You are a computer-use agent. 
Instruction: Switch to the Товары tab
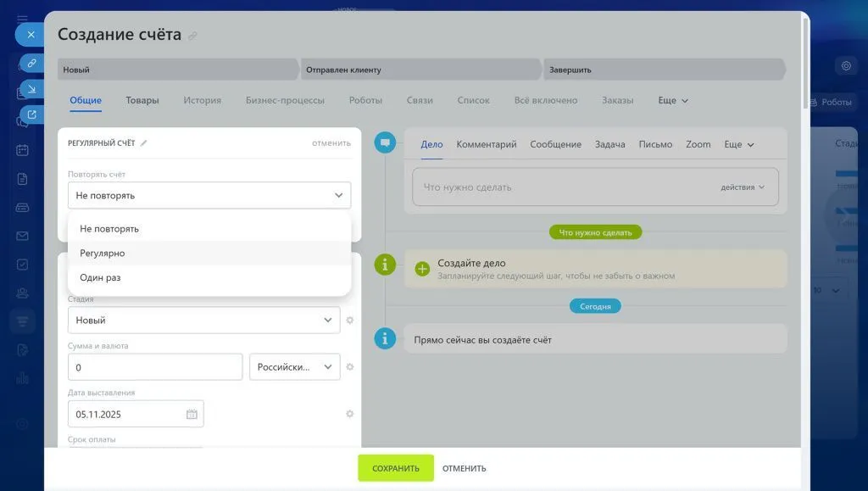coord(142,100)
